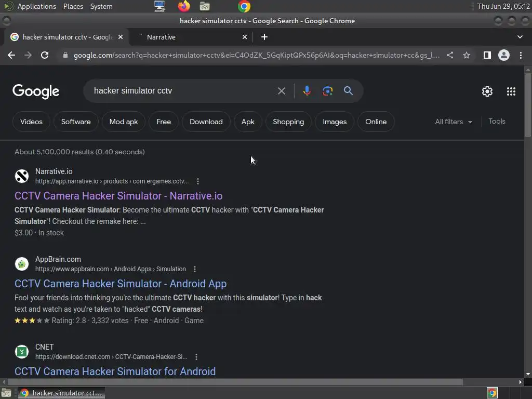Start voice search with microphone
Image resolution: width=532 pixels, height=399 pixels.
pyautogui.click(x=307, y=91)
